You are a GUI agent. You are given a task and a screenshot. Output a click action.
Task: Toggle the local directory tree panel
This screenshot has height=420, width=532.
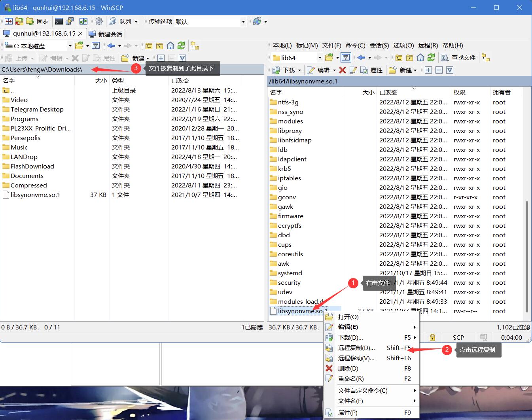coord(195,46)
